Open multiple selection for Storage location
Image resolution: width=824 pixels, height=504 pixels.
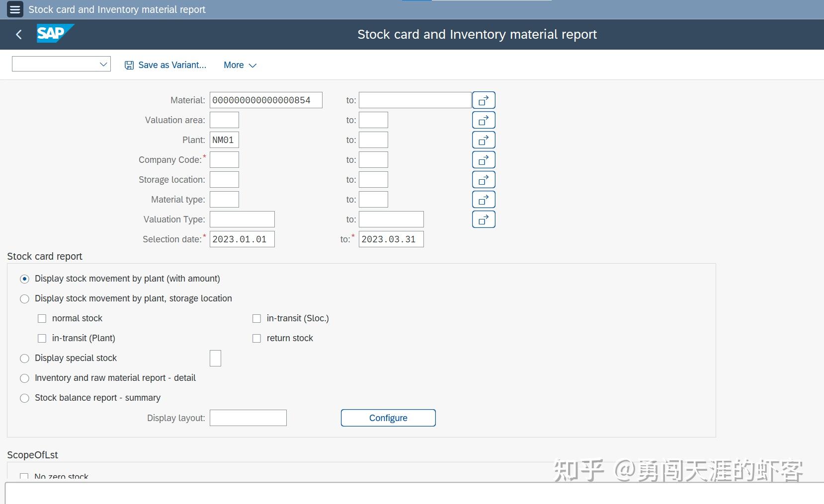[484, 180]
